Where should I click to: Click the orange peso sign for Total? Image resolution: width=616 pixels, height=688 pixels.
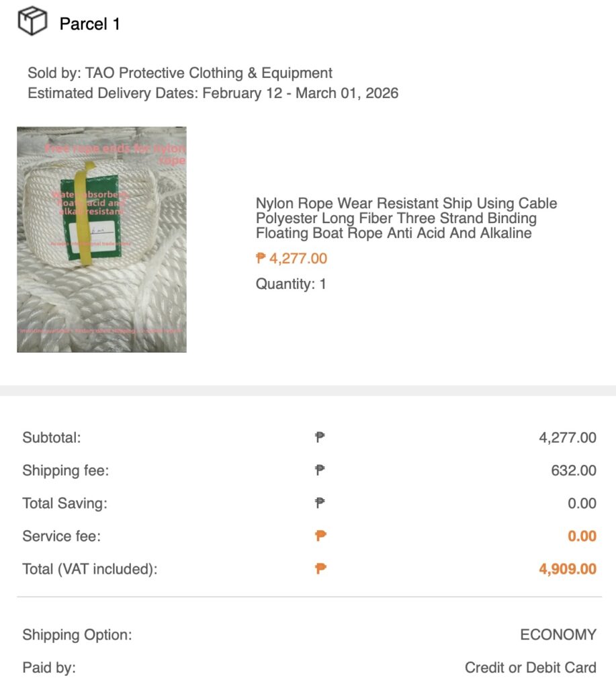320,569
